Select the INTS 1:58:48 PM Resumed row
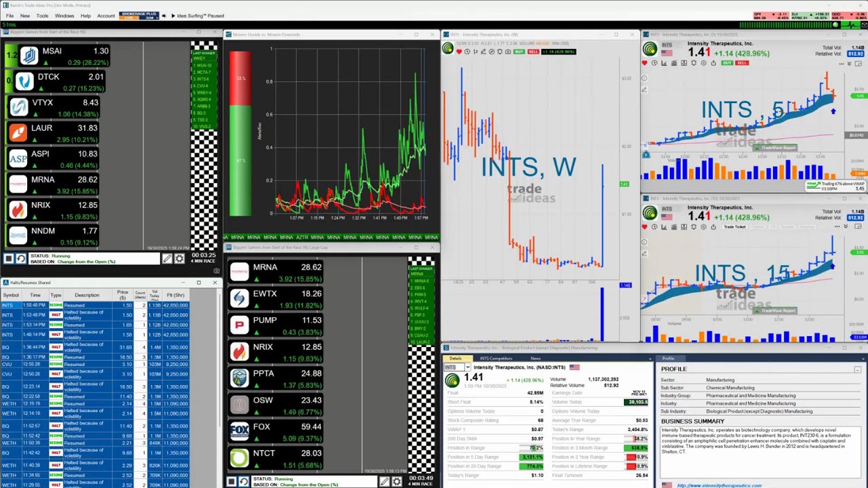This screenshot has width=868, height=488. [95, 305]
